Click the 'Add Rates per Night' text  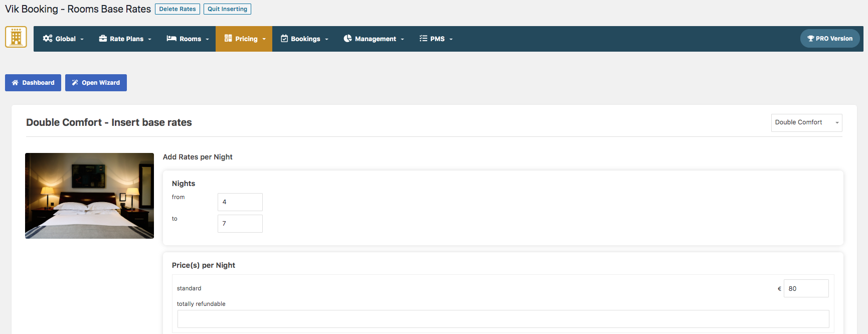point(198,157)
